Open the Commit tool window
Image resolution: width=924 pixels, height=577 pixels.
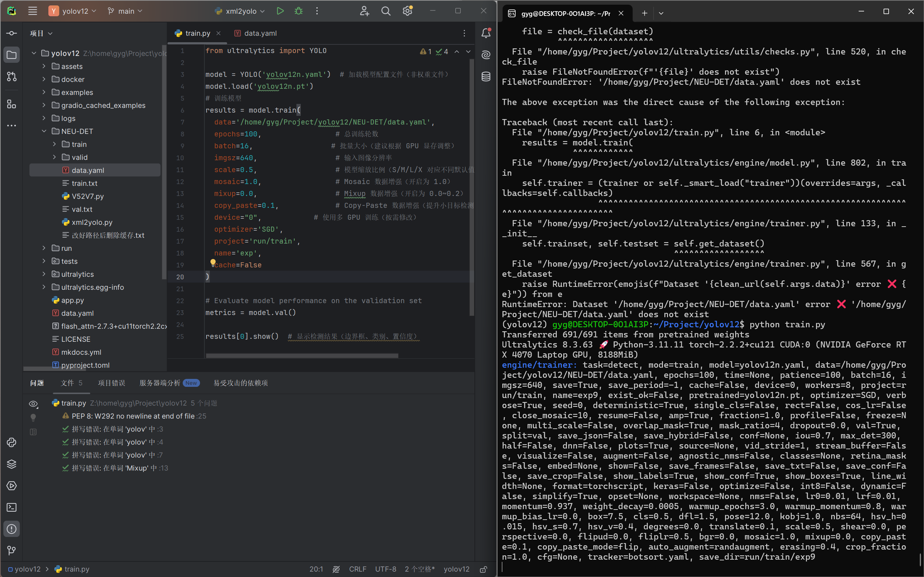[12, 33]
